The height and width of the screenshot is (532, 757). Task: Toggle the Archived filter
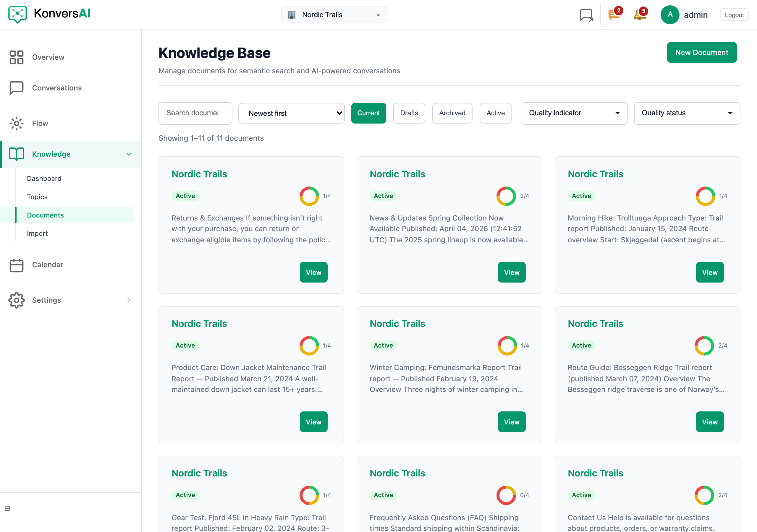pyautogui.click(x=452, y=113)
